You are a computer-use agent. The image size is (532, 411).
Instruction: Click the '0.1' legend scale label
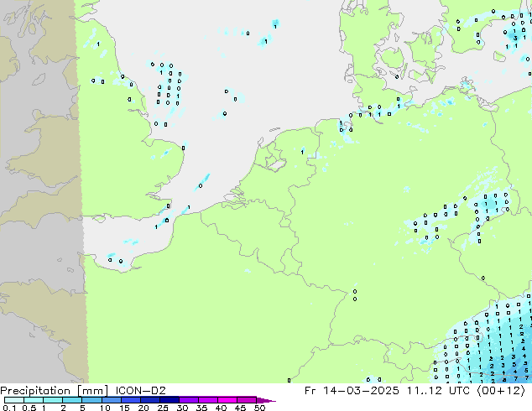tap(9, 408)
